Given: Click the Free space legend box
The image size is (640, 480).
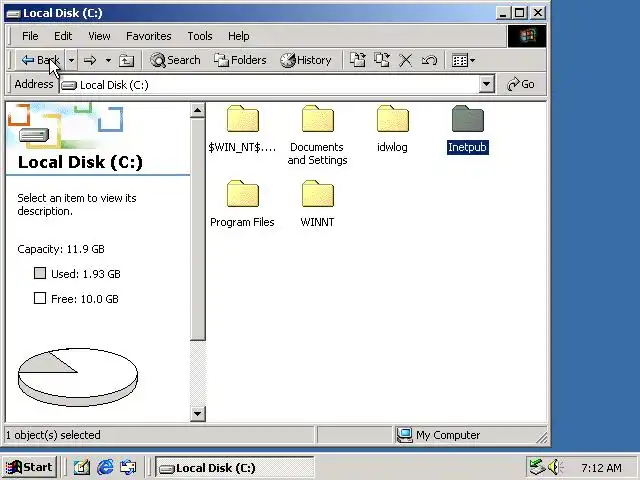Looking at the screenshot, I should (x=40, y=298).
